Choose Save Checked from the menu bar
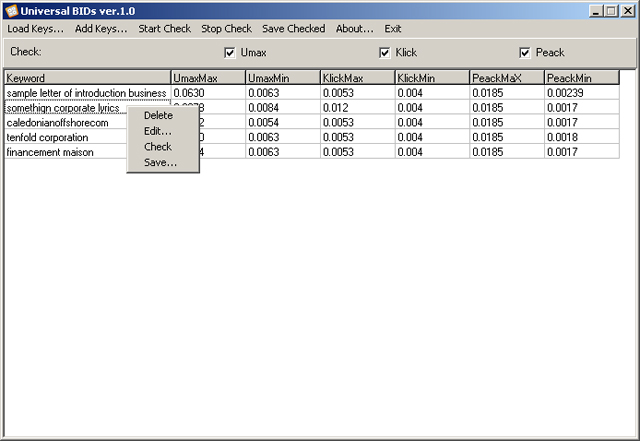Image resolution: width=640 pixels, height=441 pixels. pos(293,29)
